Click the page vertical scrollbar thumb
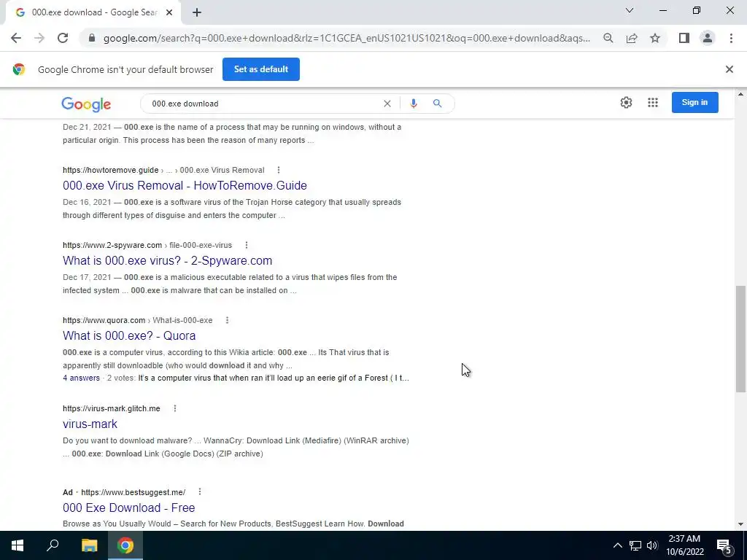 coord(740,338)
